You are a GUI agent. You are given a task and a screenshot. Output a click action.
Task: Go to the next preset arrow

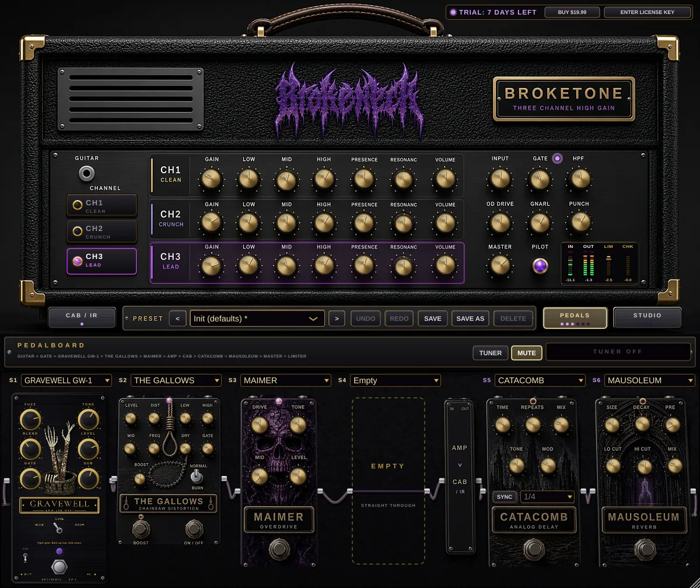[x=337, y=318]
